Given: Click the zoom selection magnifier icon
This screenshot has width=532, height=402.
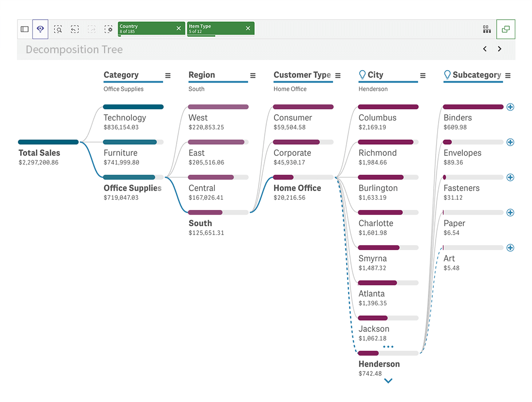Looking at the screenshot, I should click(x=58, y=29).
